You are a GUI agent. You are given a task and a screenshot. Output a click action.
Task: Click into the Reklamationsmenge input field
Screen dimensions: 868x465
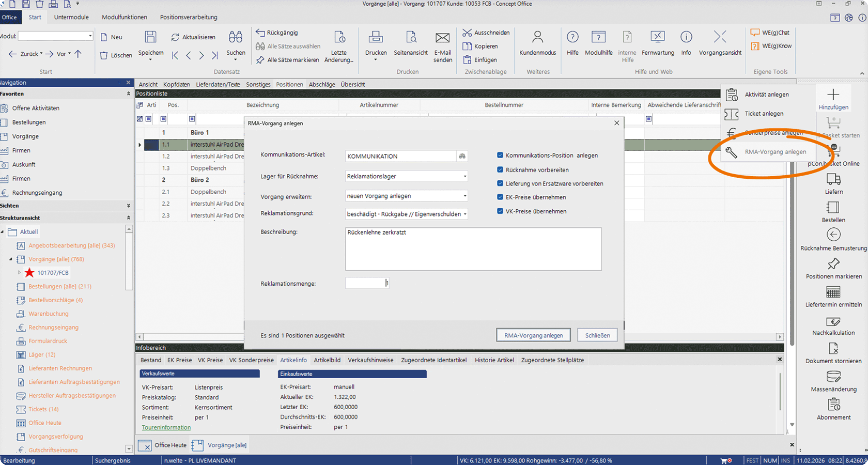pyautogui.click(x=367, y=283)
